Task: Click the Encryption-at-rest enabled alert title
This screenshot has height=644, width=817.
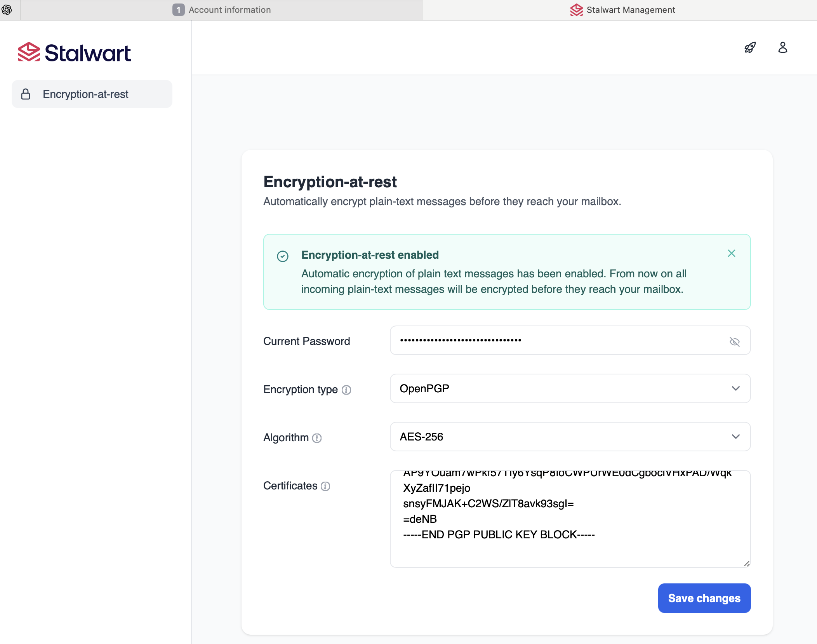Action: pos(370,255)
